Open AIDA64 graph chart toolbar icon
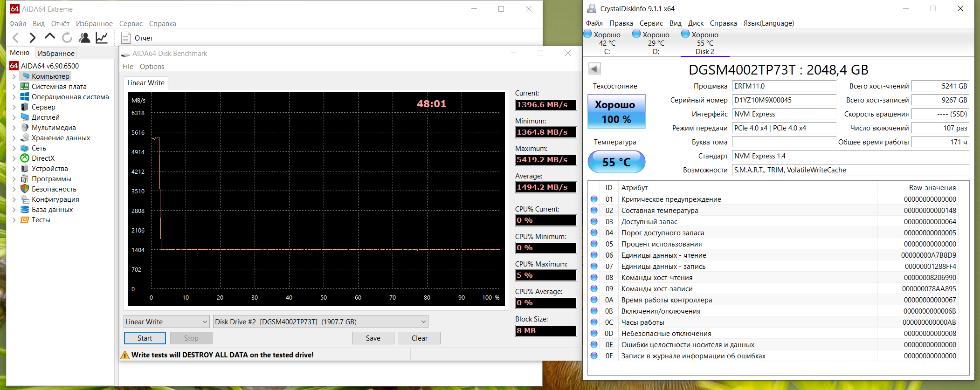 click(102, 38)
